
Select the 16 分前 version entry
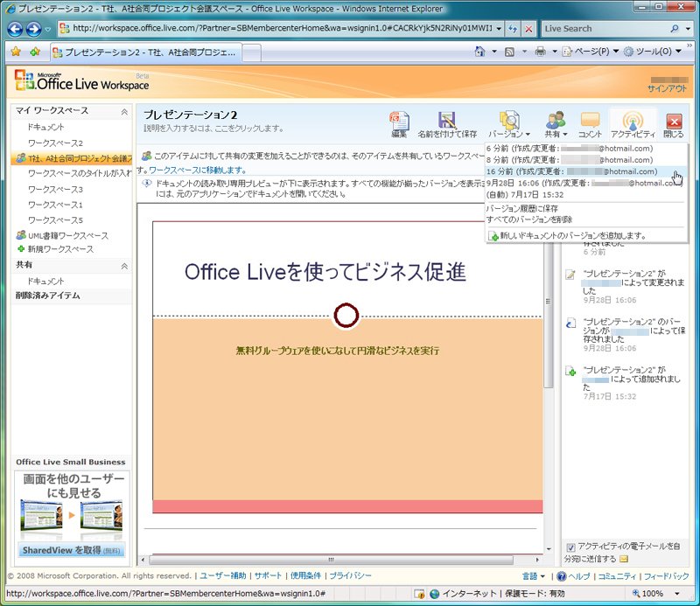pyautogui.click(x=585, y=171)
